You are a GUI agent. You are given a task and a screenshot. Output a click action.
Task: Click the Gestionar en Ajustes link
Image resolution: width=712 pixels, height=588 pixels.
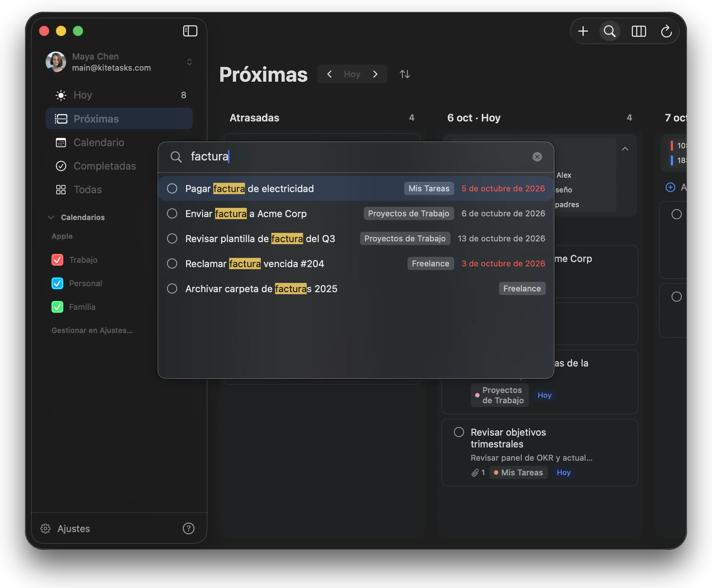92,330
